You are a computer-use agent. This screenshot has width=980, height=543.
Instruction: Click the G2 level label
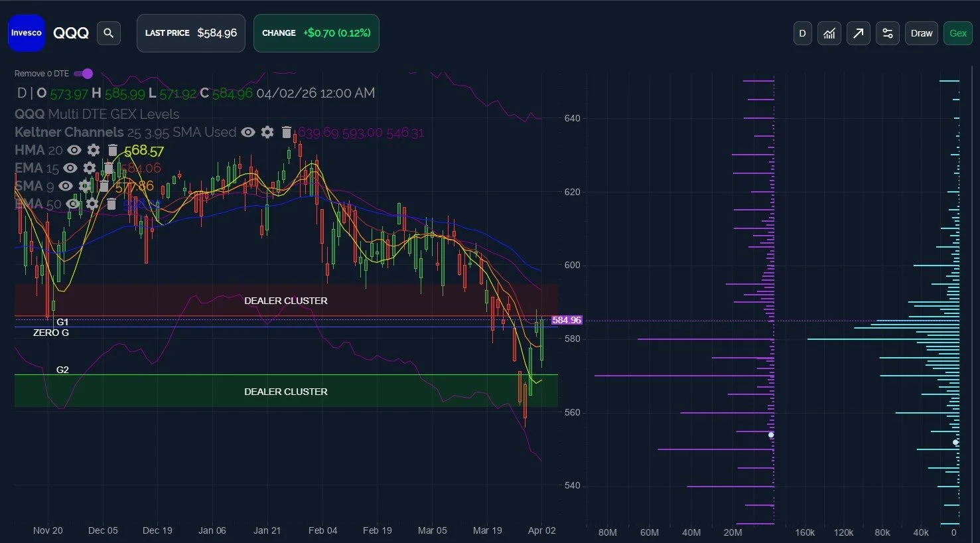click(x=62, y=370)
